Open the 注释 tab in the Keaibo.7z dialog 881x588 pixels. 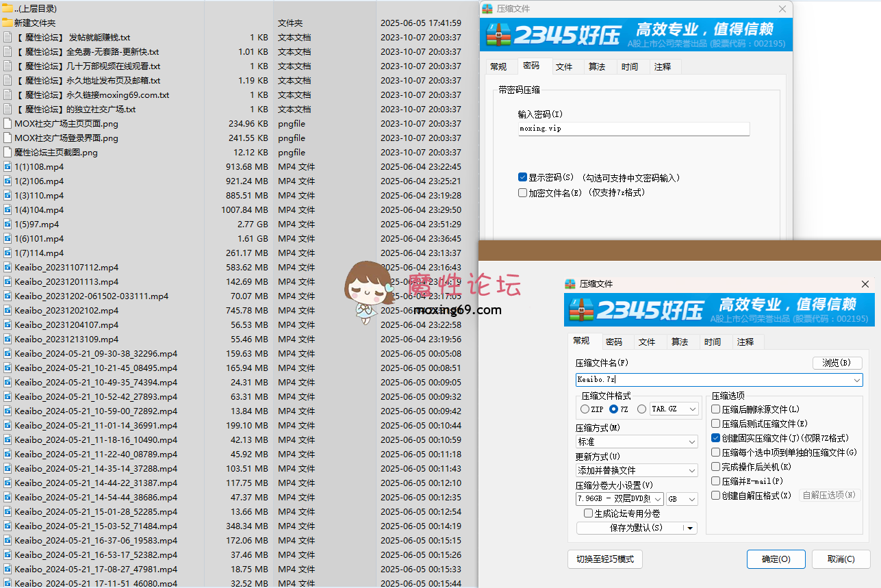pyautogui.click(x=745, y=342)
